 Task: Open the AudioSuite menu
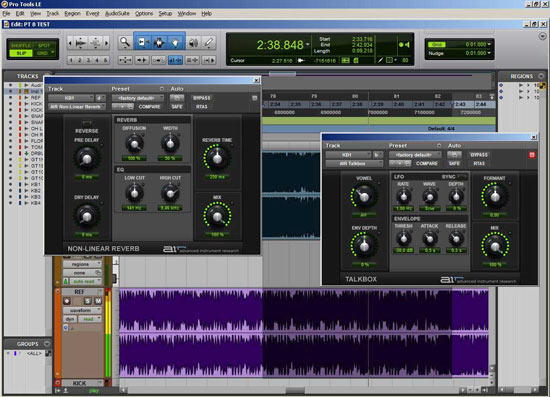[x=117, y=13]
